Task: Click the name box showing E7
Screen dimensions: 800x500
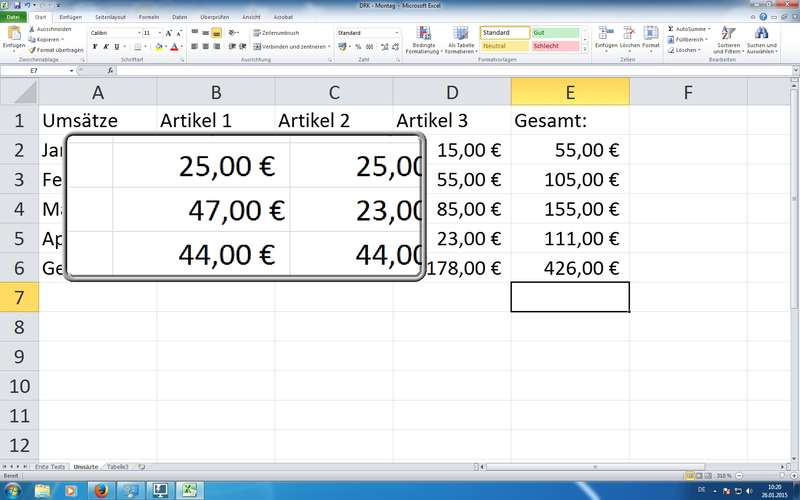Action: tap(35, 70)
